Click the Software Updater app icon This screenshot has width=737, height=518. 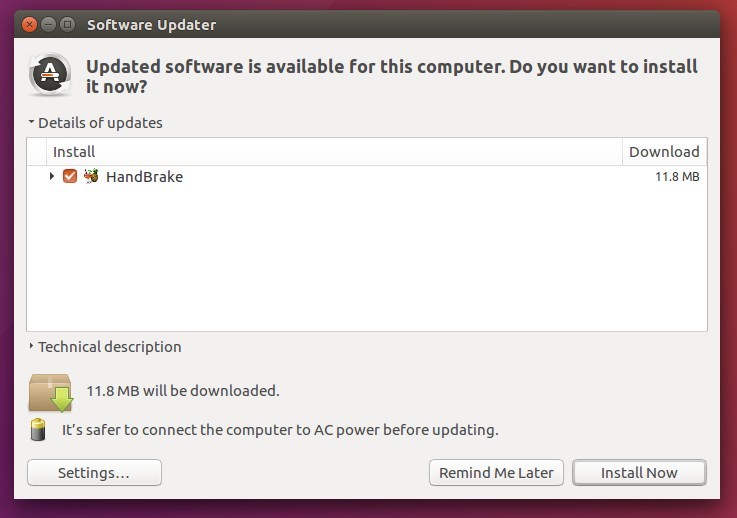(x=50, y=75)
